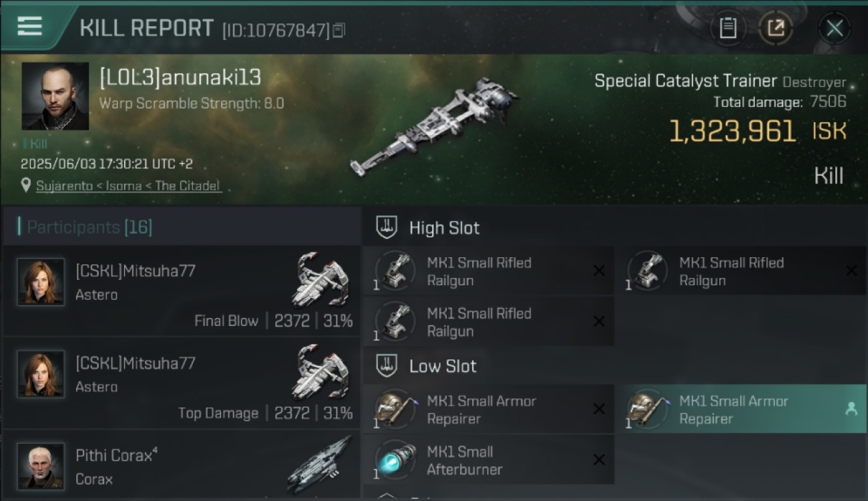This screenshot has height=501, width=868.
Task: Select the High Slot section icon
Action: (x=387, y=228)
